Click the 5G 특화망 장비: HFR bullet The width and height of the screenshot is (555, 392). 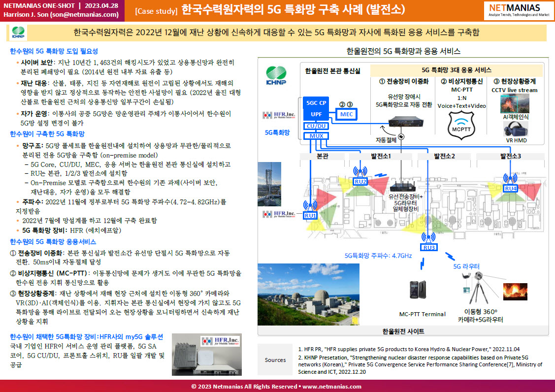tap(72, 230)
